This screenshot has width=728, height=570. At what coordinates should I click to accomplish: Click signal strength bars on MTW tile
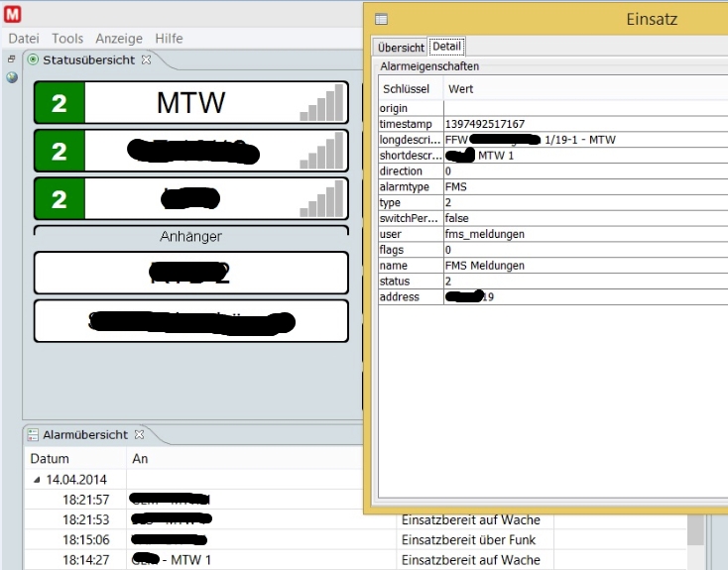[x=321, y=102]
